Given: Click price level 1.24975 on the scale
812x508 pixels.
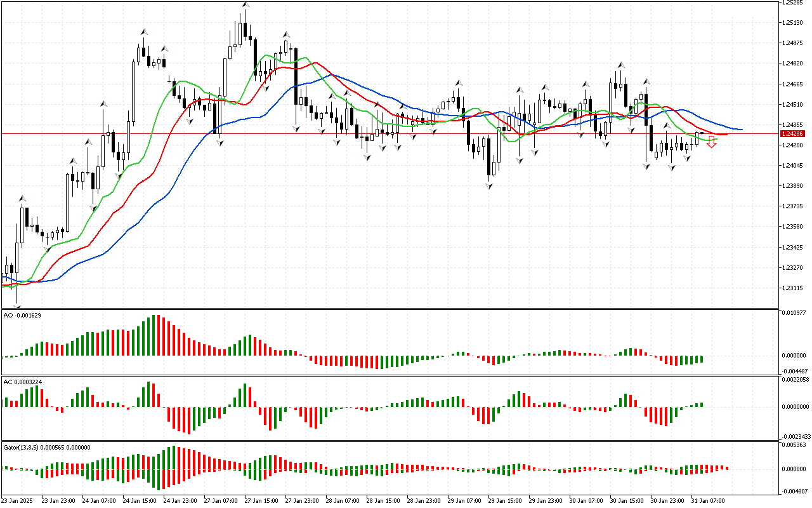Looking at the screenshot, I should click(794, 43).
